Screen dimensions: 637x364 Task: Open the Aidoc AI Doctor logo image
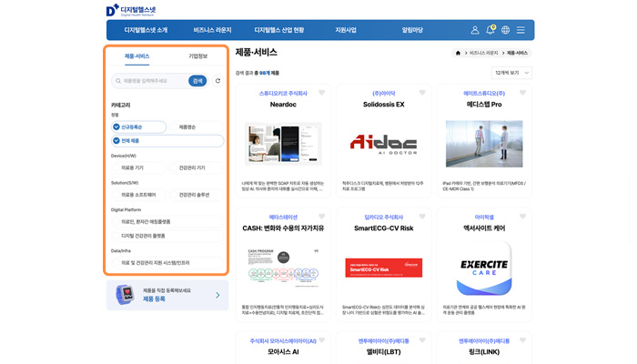[383, 144]
